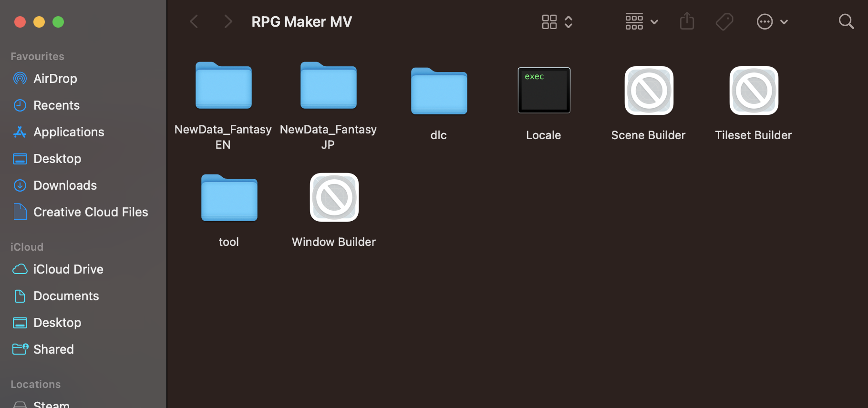This screenshot has height=408, width=868.
Task: Click the Downloads arrow icon
Action: click(x=20, y=185)
